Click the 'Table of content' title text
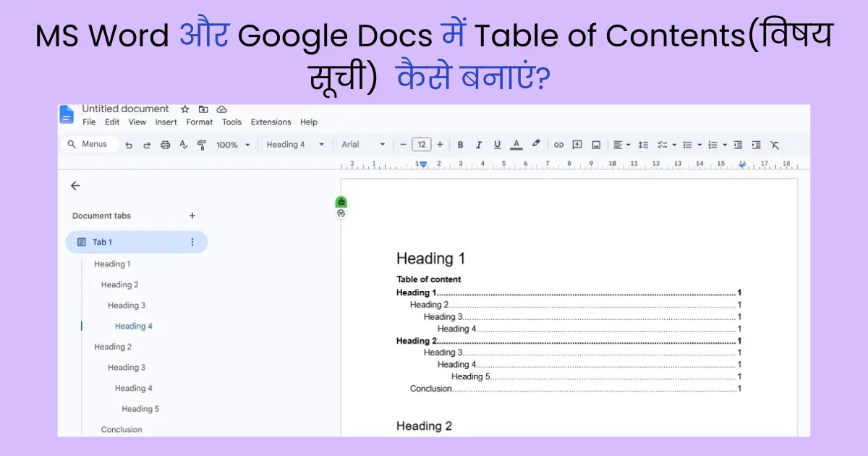The height and width of the screenshot is (456, 868). pos(429,279)
